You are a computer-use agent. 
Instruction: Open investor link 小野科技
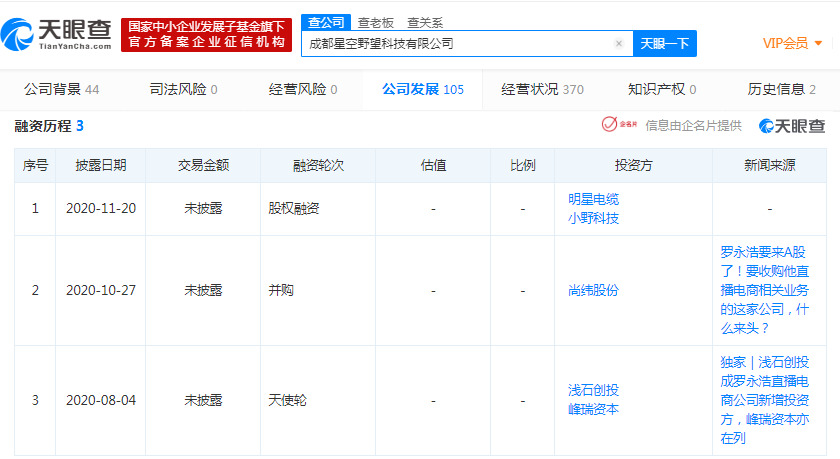coord(593,218)
